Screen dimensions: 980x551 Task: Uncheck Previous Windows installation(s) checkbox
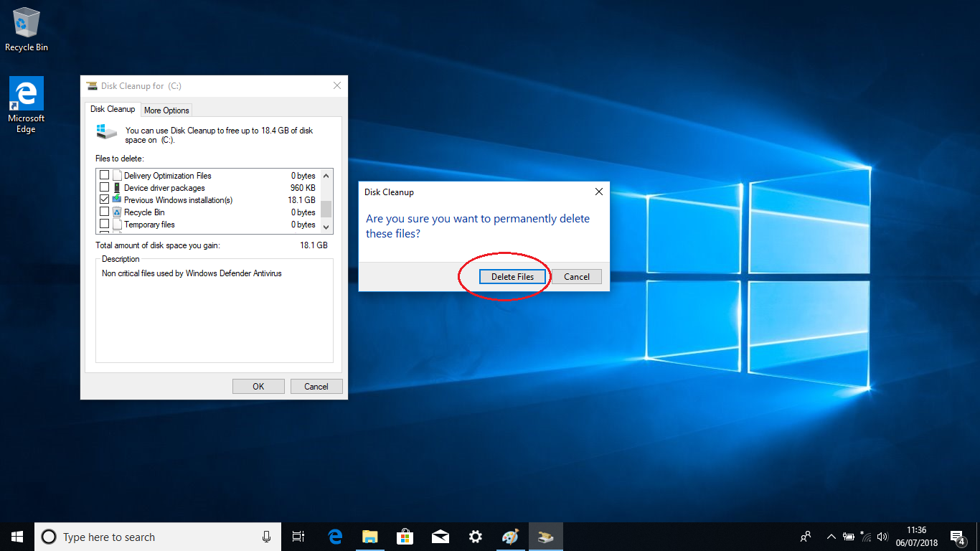[x=105, y=200]
